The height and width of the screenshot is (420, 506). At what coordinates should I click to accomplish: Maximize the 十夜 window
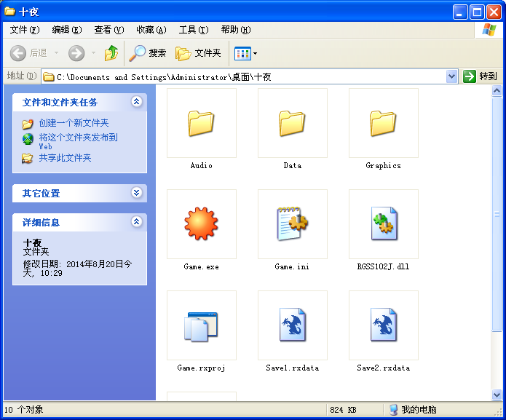click(x=477, y=12)
